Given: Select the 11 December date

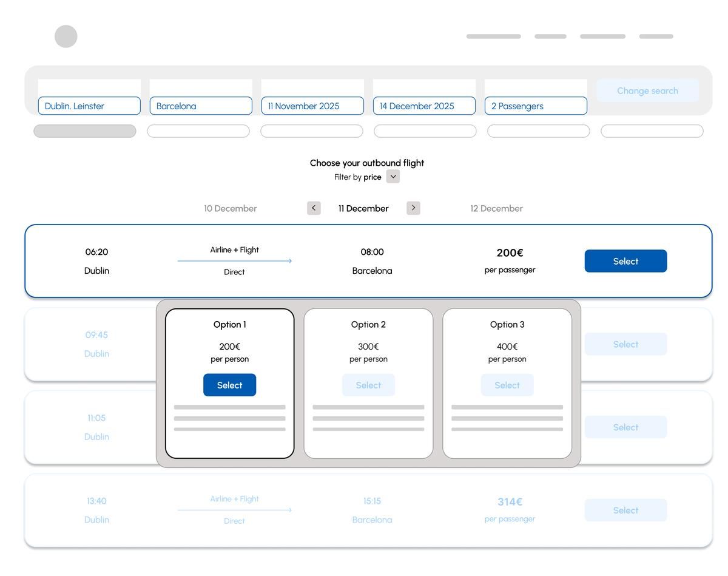Looking at the screenshot, I should point(363,208).
